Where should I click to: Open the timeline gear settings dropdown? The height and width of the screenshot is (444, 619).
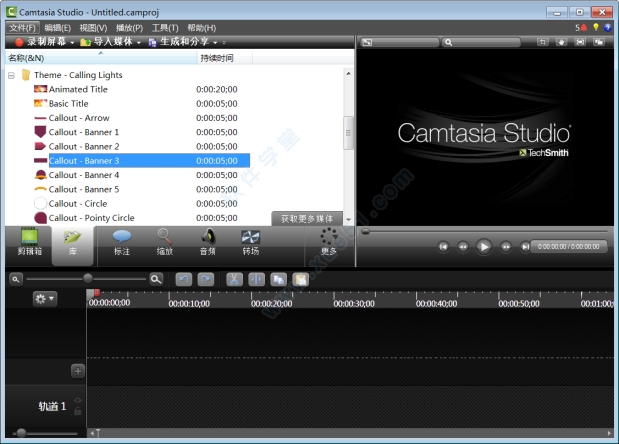coord(44,298)
